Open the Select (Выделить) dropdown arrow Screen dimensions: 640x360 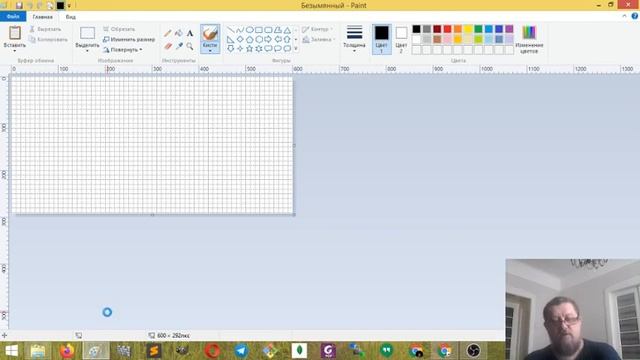coord(87,51)
